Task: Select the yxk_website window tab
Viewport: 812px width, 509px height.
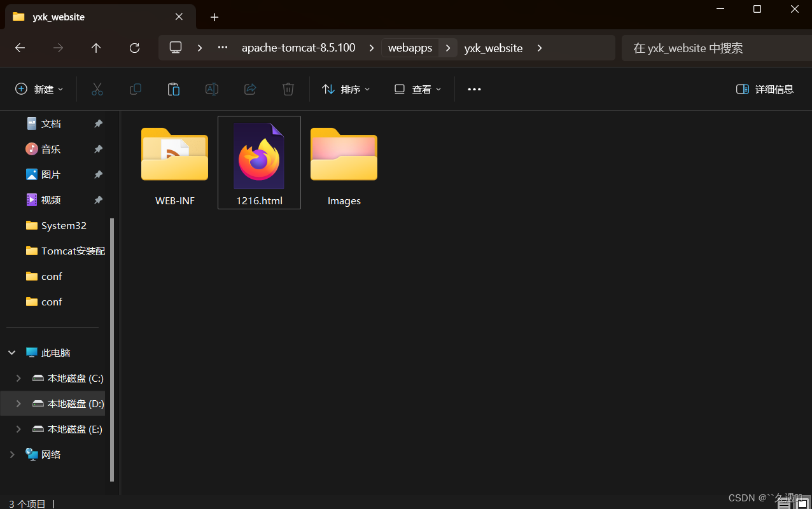Action: pyautogui.click(x=99, y=17)
